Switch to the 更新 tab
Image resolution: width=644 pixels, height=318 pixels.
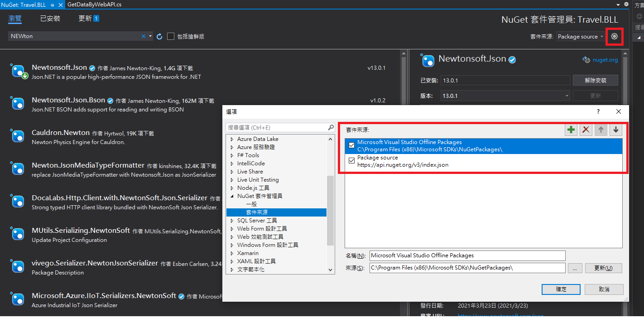tap(89, 19)
